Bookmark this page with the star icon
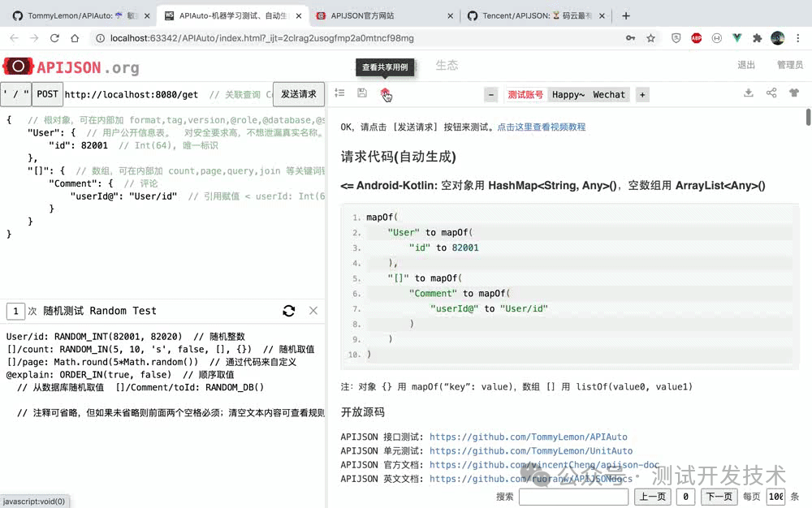Viewport: 812px width, 508px height. (650, 38)
